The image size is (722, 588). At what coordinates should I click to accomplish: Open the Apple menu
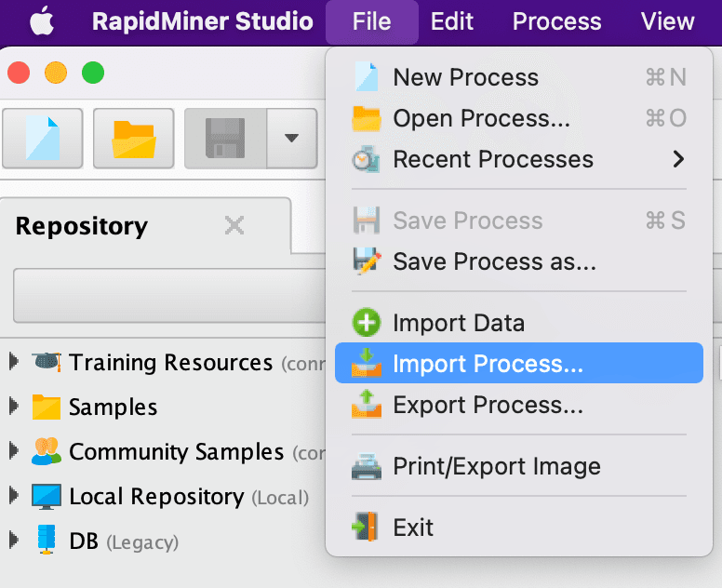click(x=42, y=21)
